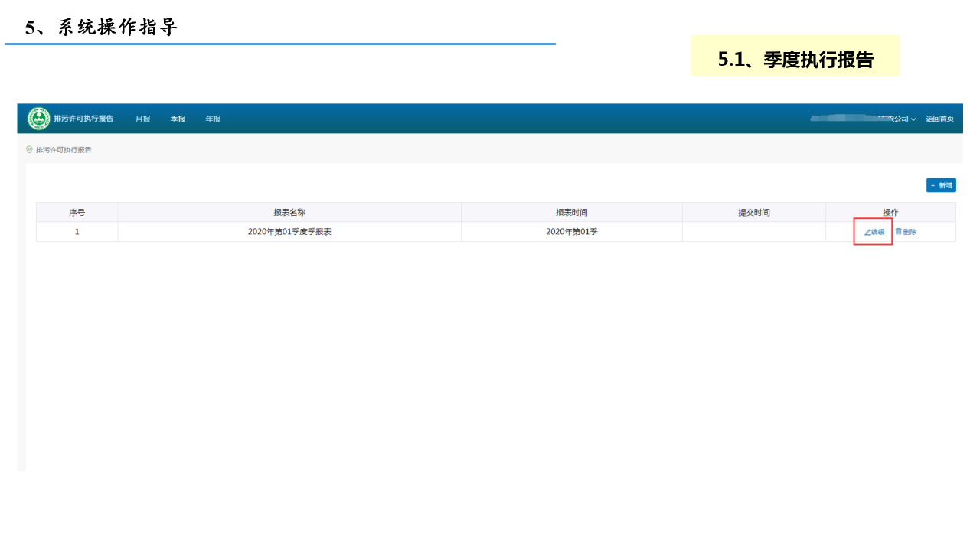
Task: Click the pencil icon beside 编辑
Action: tap(867, 232)
